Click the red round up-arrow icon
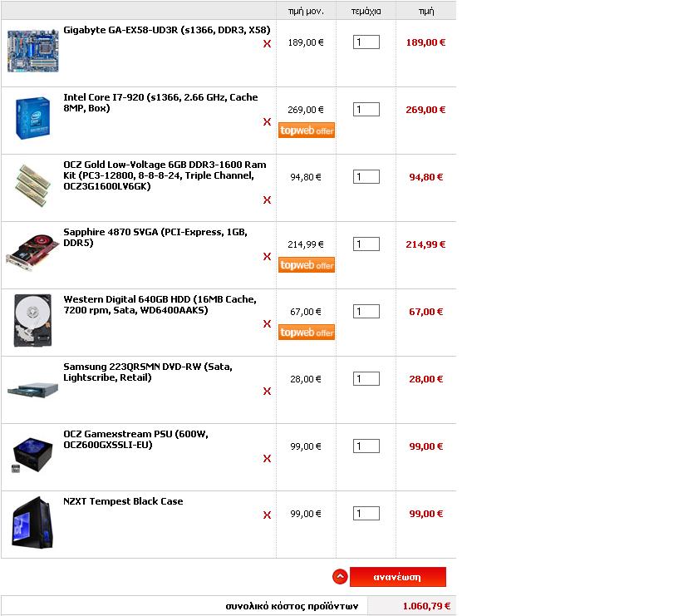The image size is (698, 616). click(x=340, y=577)
